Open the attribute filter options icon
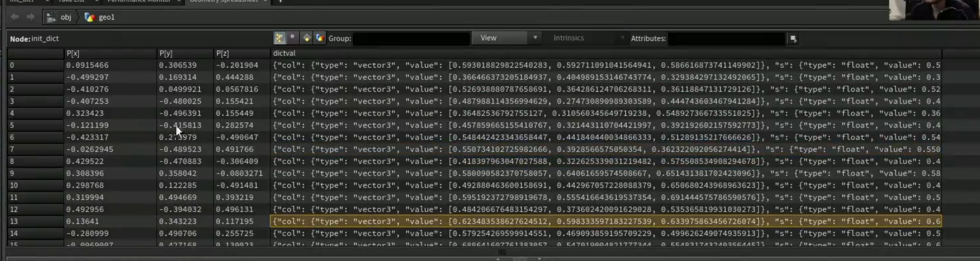The height and width of the screenshot is (261, 980). pos(793,38)
